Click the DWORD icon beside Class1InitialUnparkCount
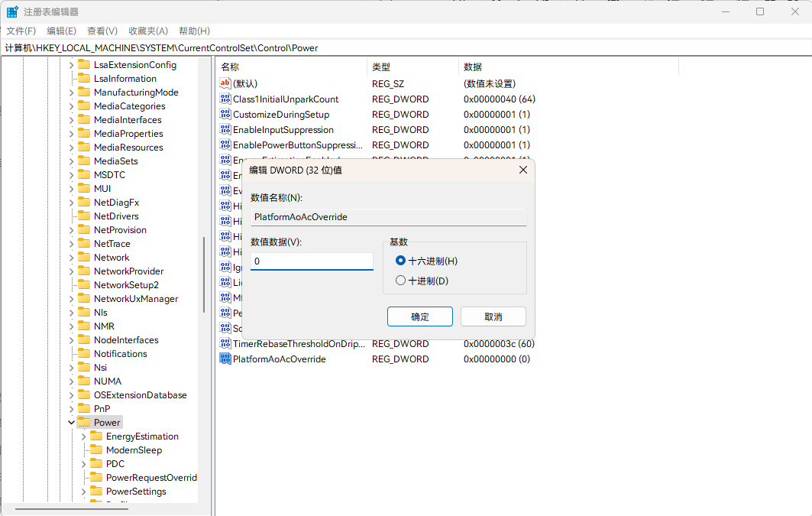 tap(225, 99)
